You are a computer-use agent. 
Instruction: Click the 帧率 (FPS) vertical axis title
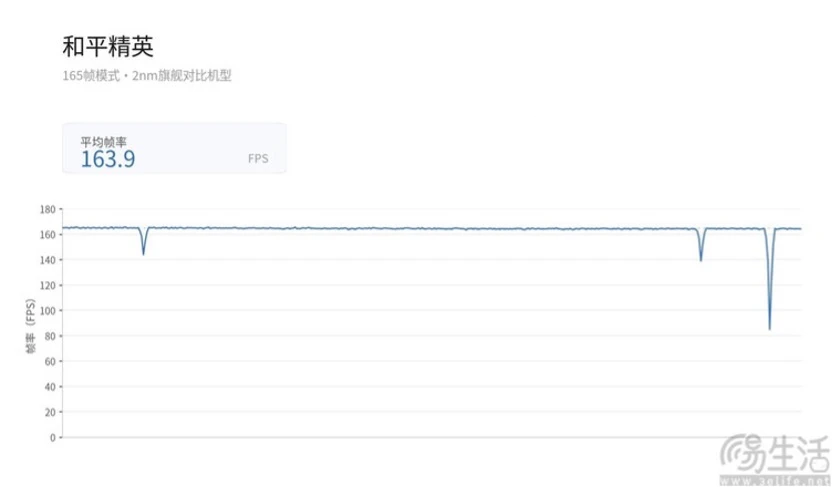click(x=30, y=326)
